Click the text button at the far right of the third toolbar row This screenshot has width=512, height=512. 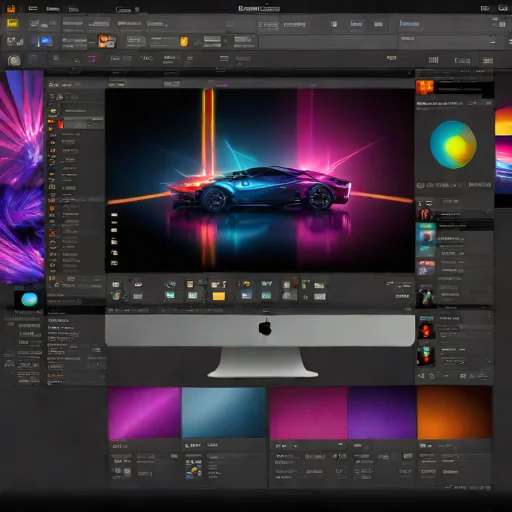(462, 60)
